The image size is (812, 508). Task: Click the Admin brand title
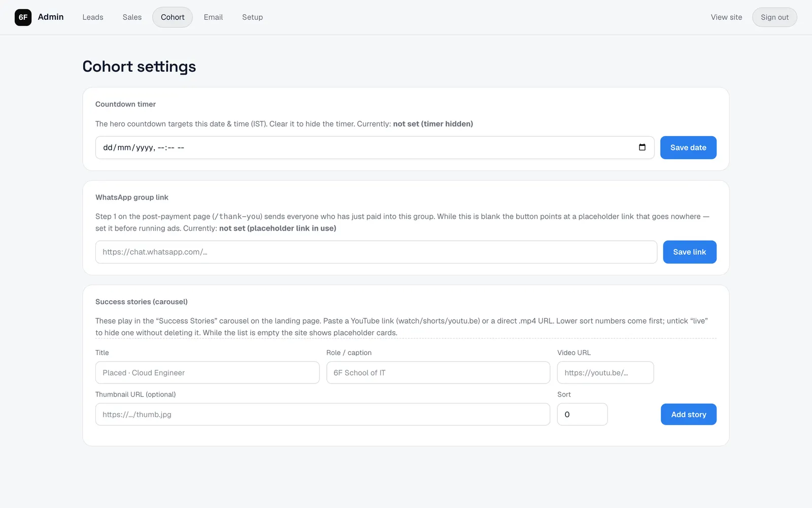coord(51,17)
